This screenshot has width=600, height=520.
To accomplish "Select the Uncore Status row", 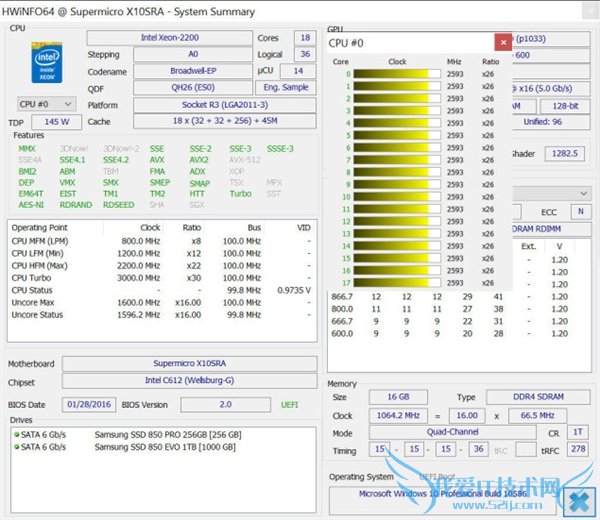I will pos(162,315).
